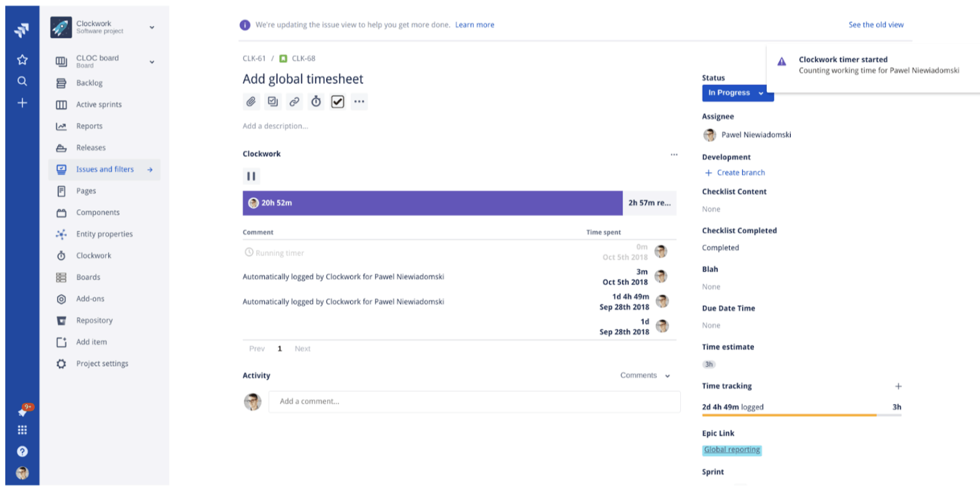Click the CLK-68 green issue type icon
Screen dimensions: 980x490
[x=283, y=58]
